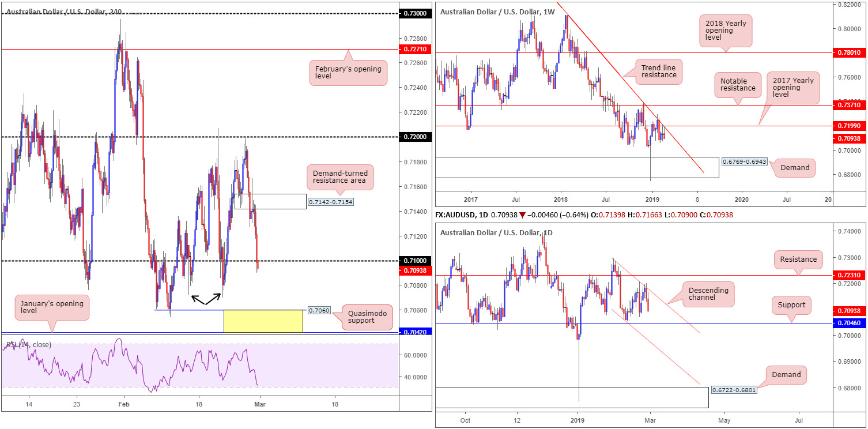Click the Trend line resistance callout
The image size is (868, 429).
pyautogui.click(x=658, y=70)
